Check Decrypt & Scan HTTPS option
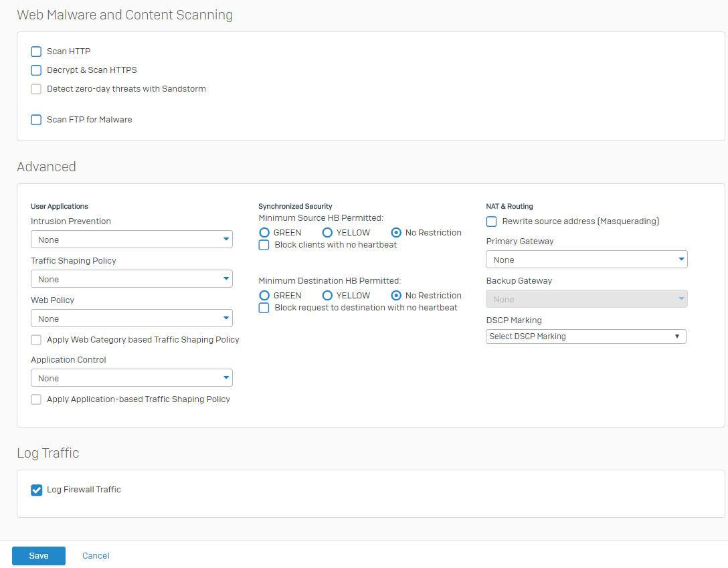The image size is (728, 568). click(x=36, y=70)
